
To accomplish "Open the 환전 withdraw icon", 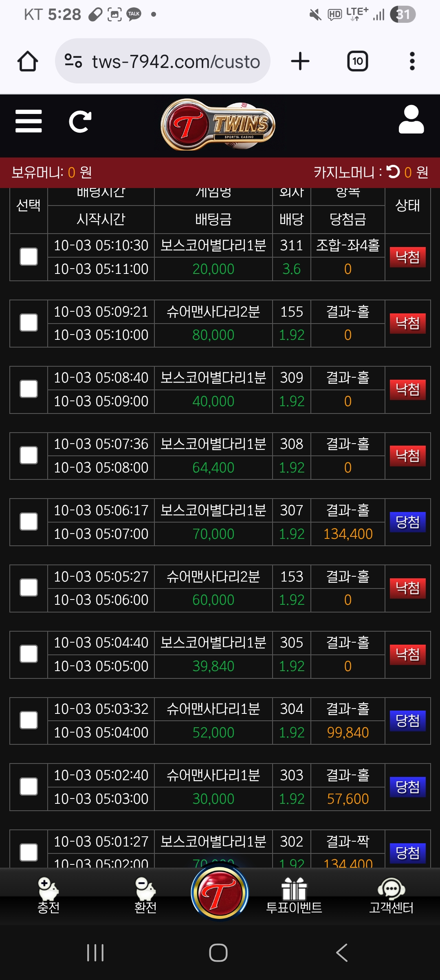I will coord(145,895).
